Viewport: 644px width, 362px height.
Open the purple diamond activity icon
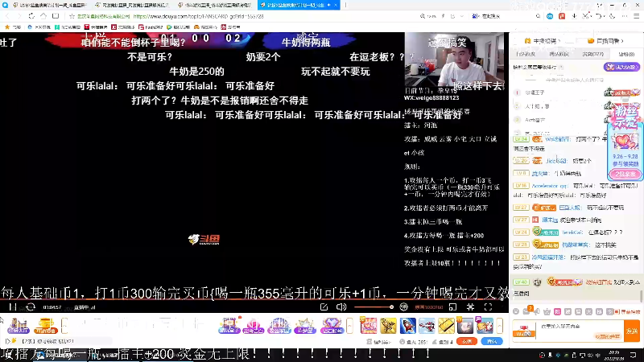[331, 326]
